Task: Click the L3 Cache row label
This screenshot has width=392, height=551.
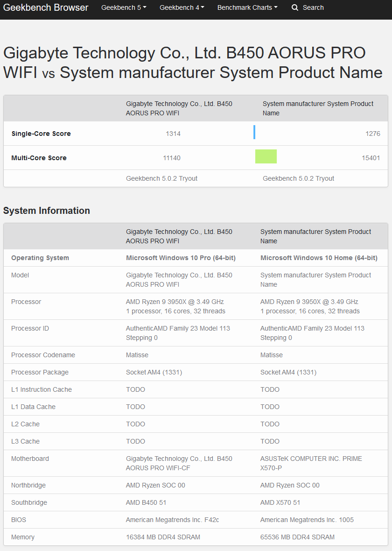Action: click(x=25, y=441)
